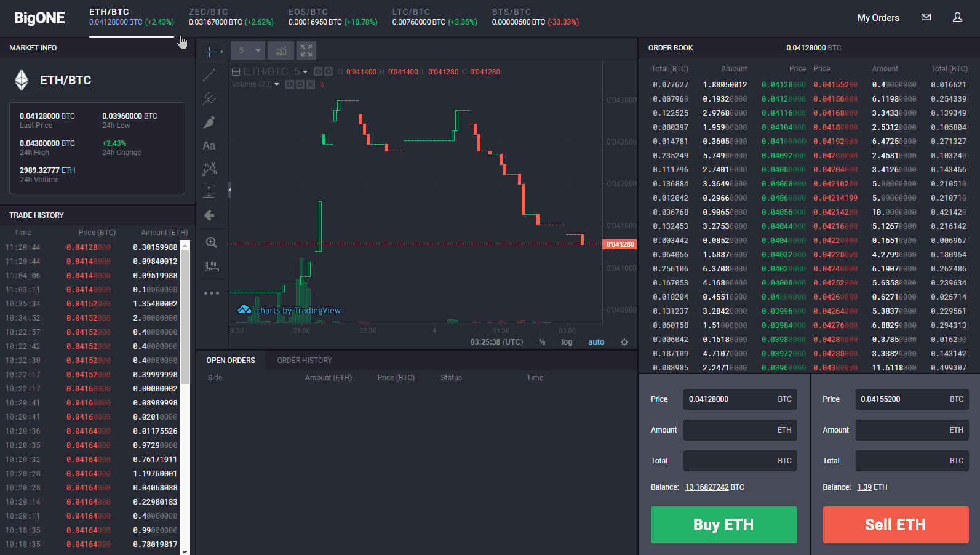Toggle log scale on the chart
Image resolution: width=980 pixels, height=555 pixels.
(567, 342)
